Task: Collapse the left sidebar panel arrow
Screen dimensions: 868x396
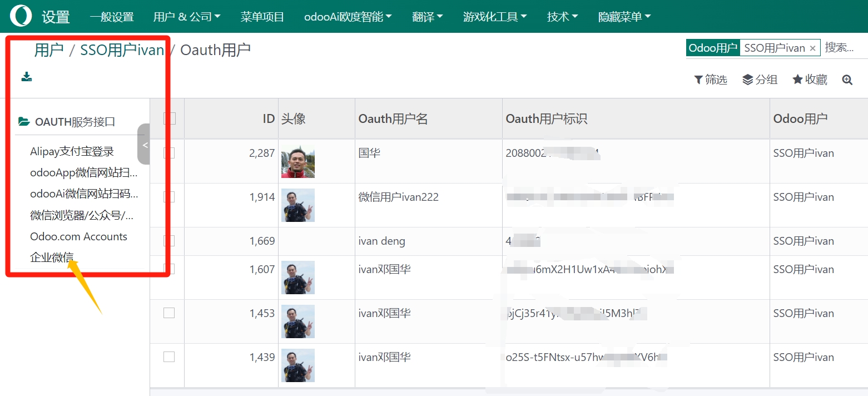Action: (x=145, y=145)
